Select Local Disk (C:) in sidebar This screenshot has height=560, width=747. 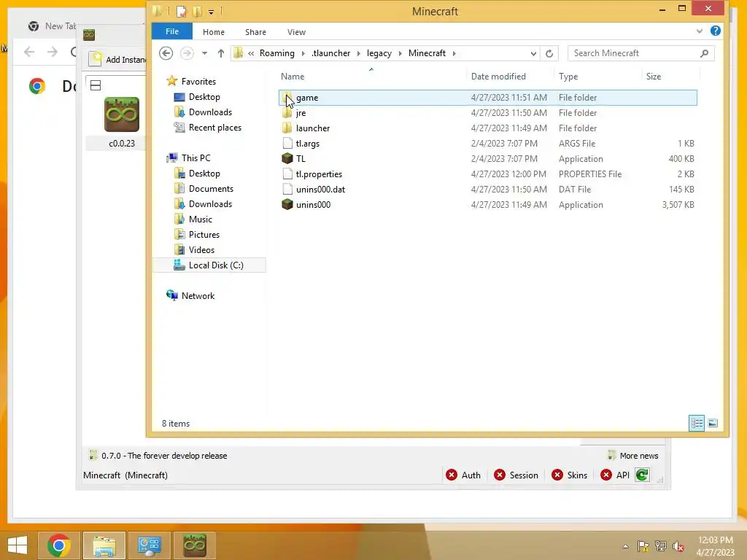(209, 265)
